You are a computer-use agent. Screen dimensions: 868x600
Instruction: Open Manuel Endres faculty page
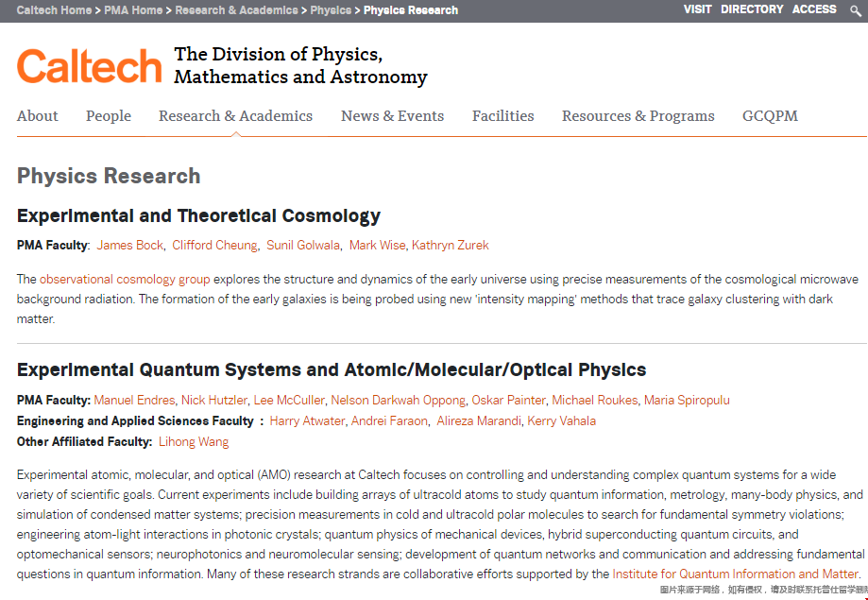(x=134, y=400)
